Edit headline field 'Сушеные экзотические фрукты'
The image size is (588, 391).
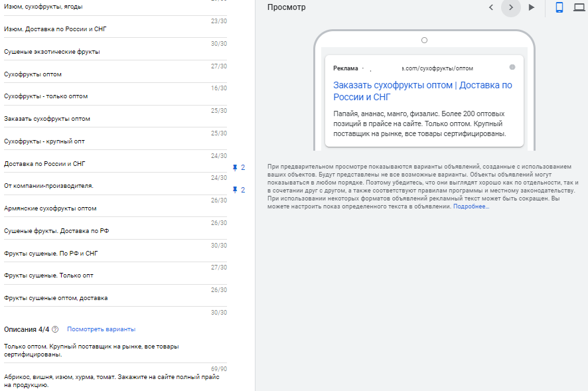[x=113, y=52]
